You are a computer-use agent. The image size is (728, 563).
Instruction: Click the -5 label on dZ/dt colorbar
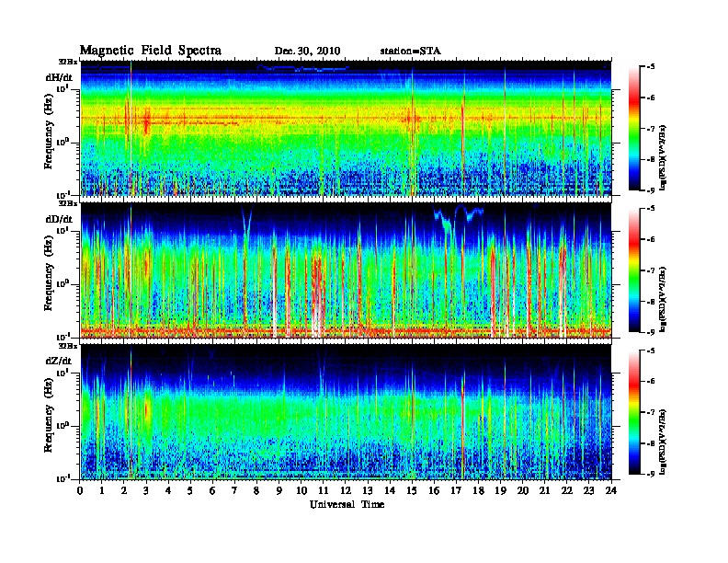click(x=651, y=350)
